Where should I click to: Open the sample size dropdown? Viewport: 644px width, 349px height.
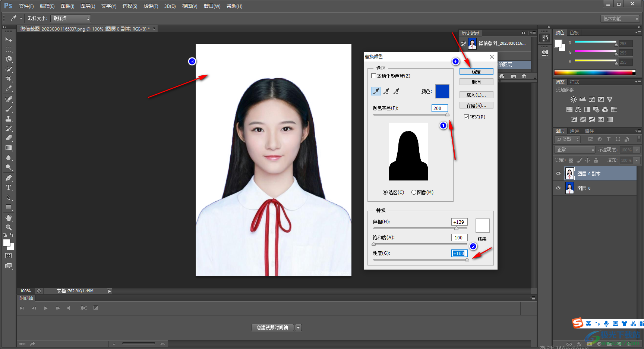pos(71,18)
